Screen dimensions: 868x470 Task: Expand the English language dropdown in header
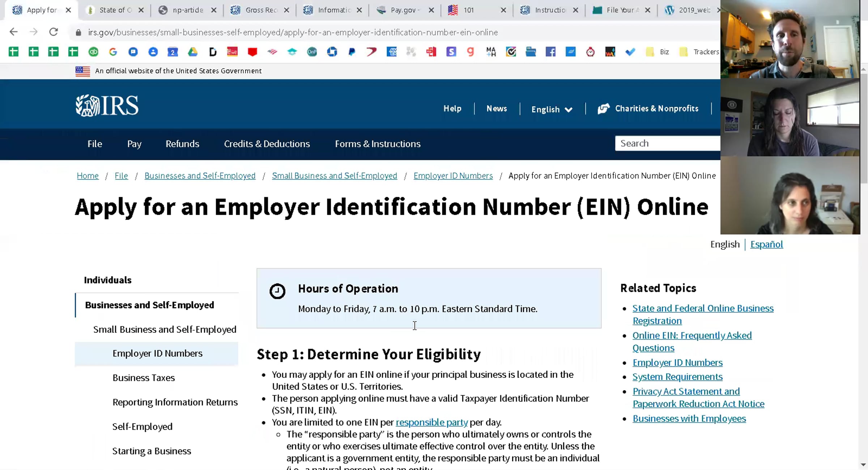coord(552,109)
